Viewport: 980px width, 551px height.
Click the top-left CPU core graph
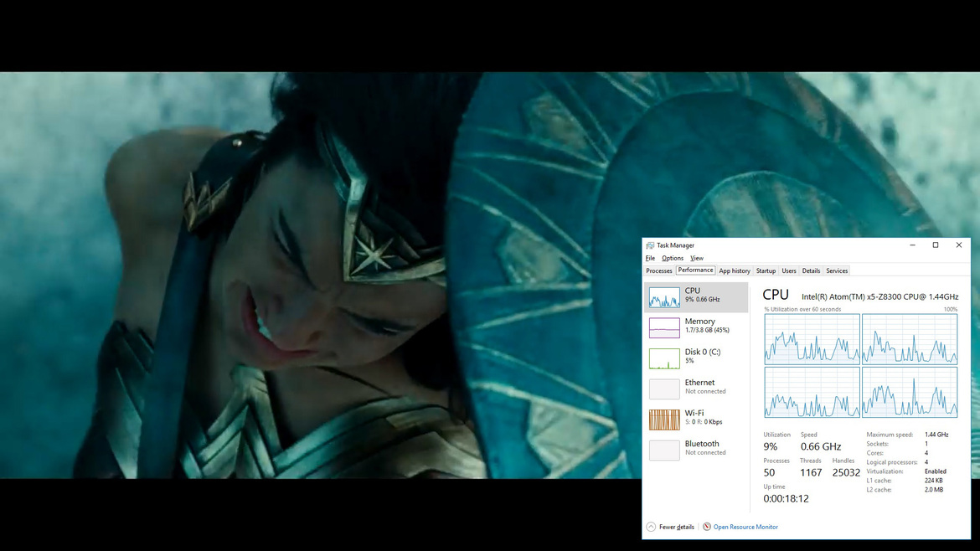click(812, 339)
